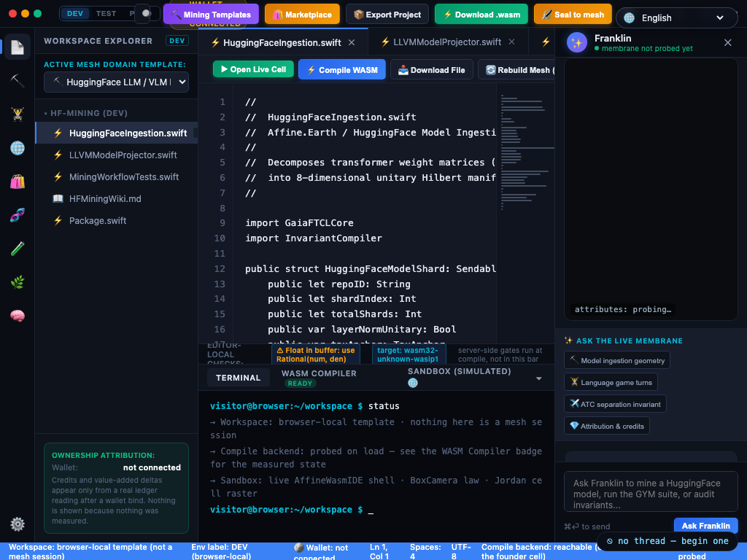Click line 12 HuggingFaceModelShard struct code
747x560 pixels.
370,268
